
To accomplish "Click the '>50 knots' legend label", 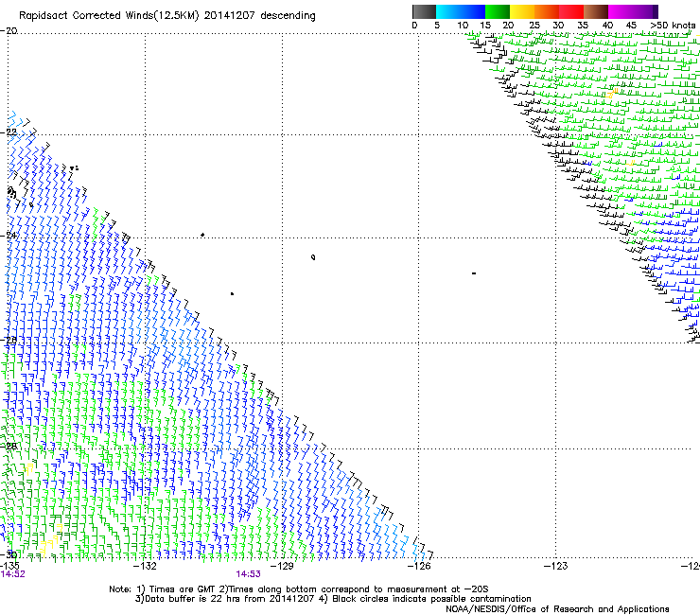I will tap(673, 26).
